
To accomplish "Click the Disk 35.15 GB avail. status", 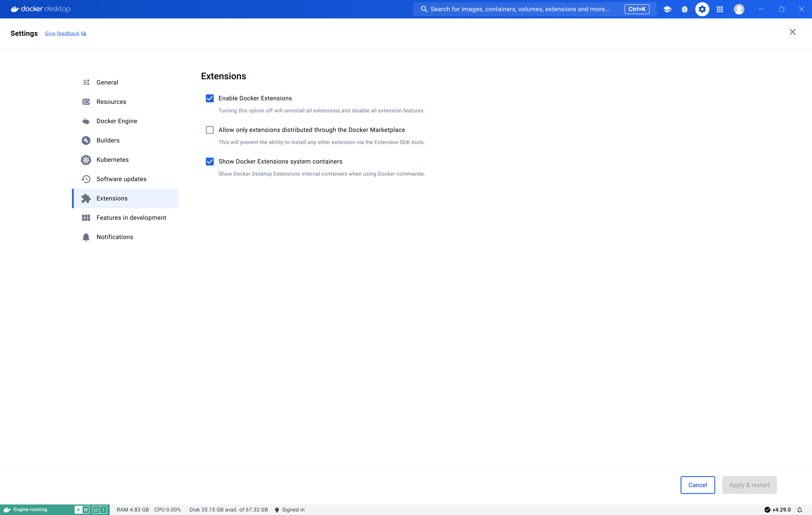I will (x=228, y=510).
